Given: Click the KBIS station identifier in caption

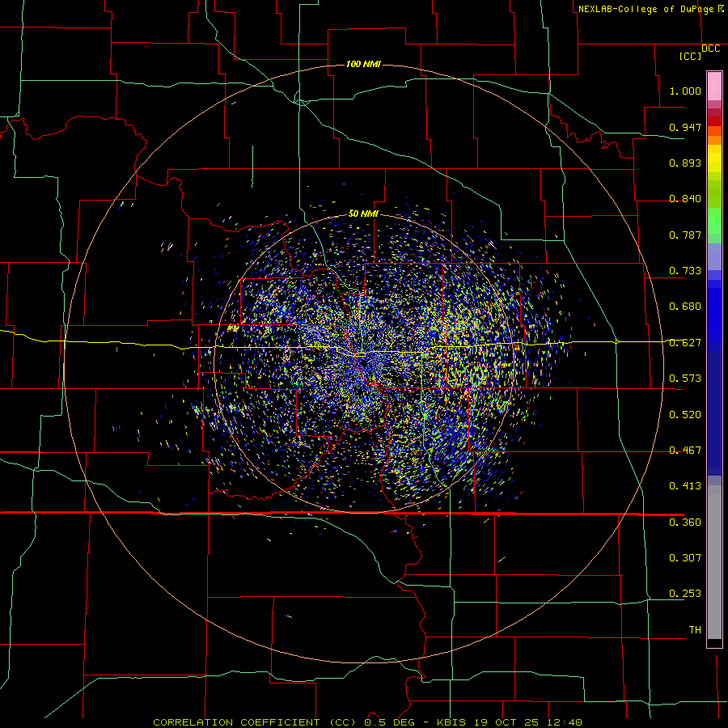Looking at the screenshot, I should point(452,722).
